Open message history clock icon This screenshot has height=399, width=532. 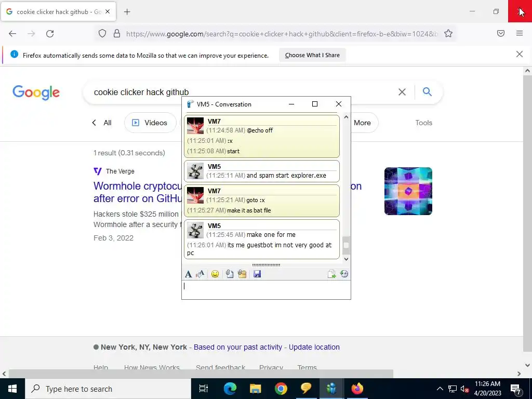click(344, 274)
